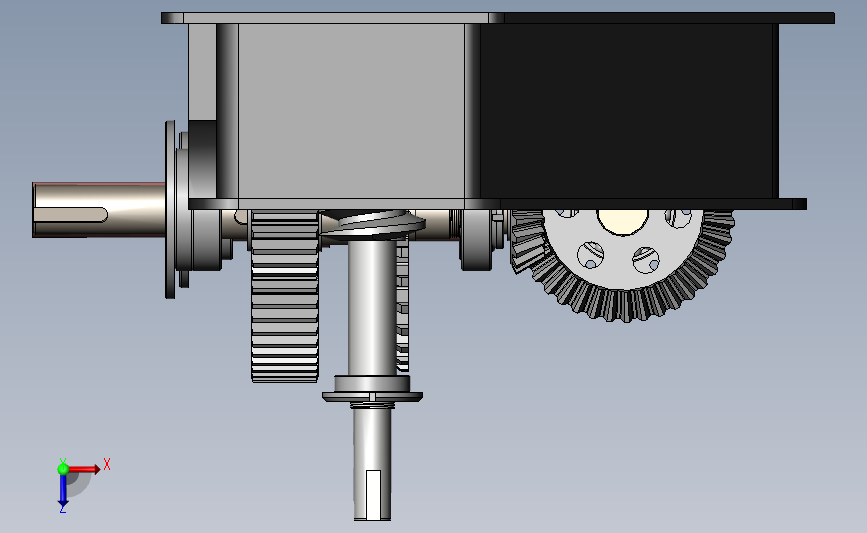The width and height of the screenshot is (867, 533).
Task: Select lower-left slotted screw on bevel gear hub
Action: tap(591, 255)
